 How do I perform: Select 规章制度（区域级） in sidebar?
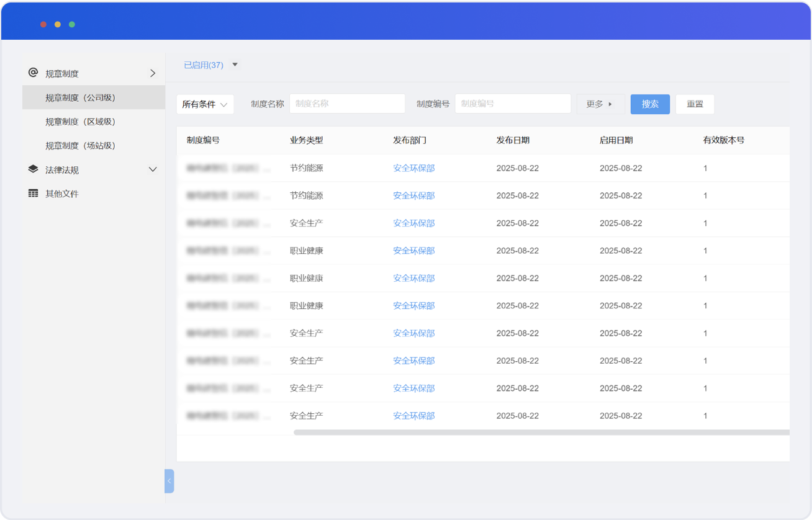pos(81,122)
